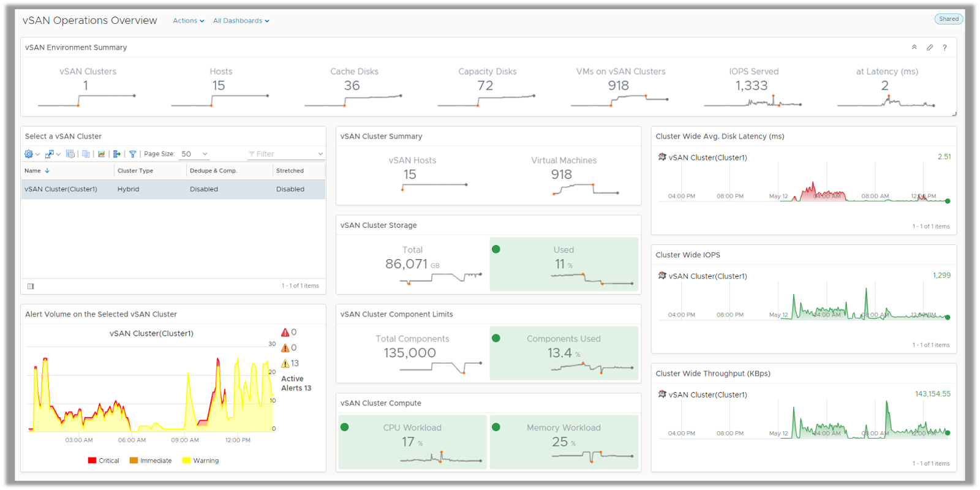The image size is (980, 490).
Task: Collapse the vSAN Environment Summary widget
Action: [914, 48]
